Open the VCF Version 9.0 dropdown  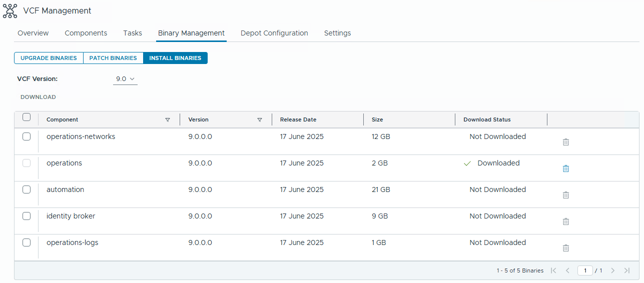click(125, 79)
